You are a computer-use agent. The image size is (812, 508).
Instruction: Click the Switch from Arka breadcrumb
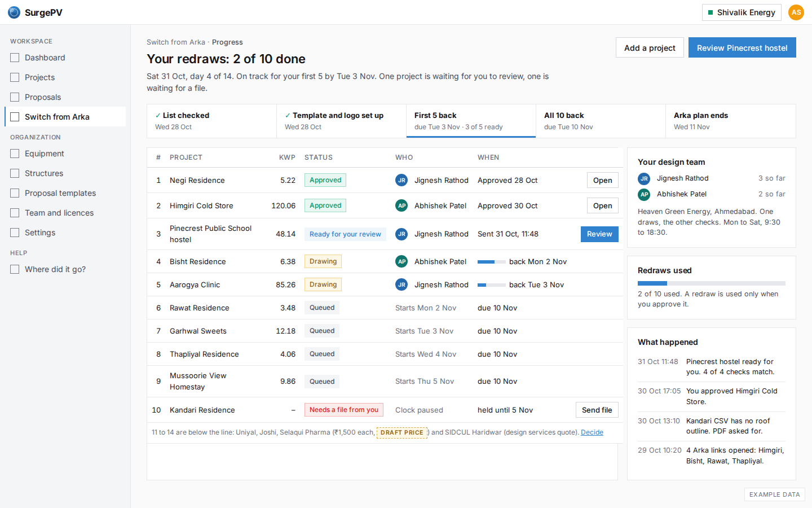click(x=176, y=42)
